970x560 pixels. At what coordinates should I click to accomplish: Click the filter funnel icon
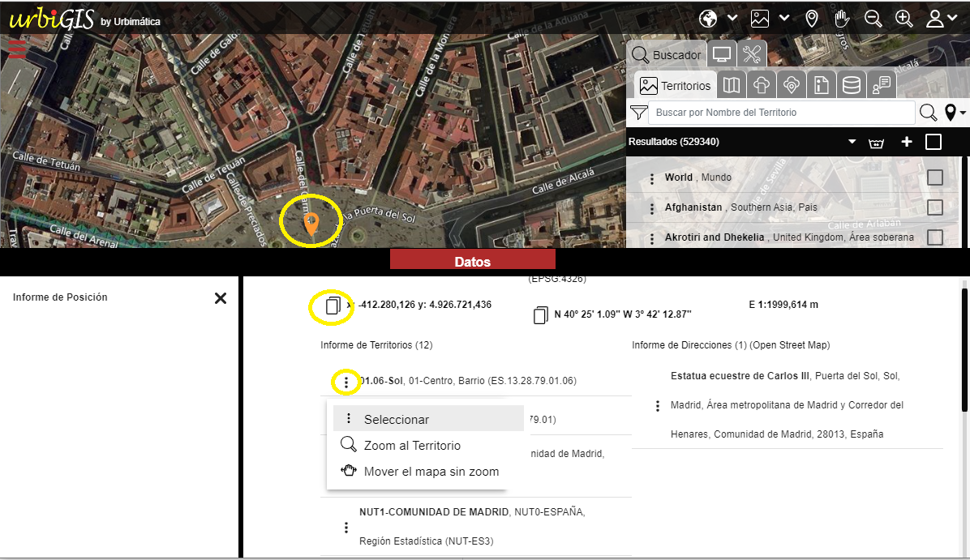tap(638, 113)
